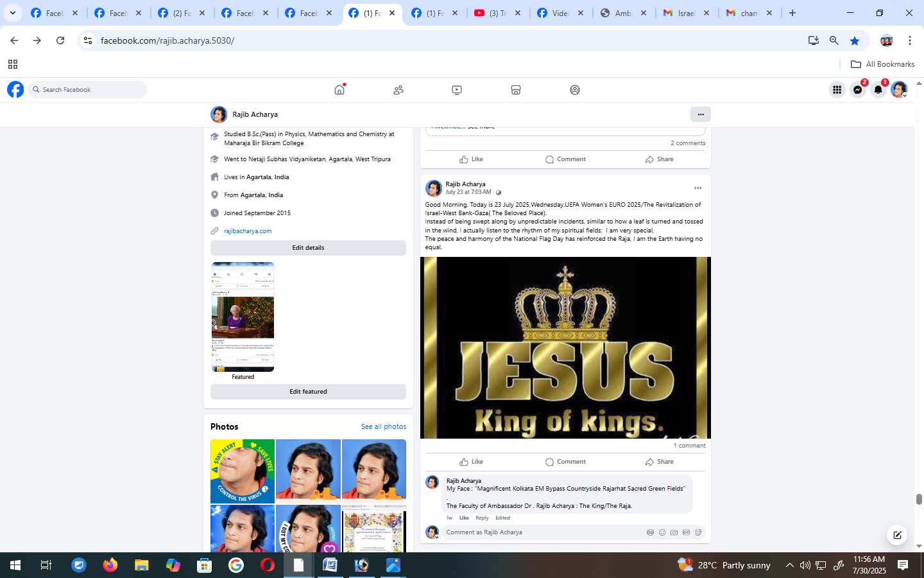924x578 pixels.
Task: Click the new message compose floating button
Action: click(897, 534)
